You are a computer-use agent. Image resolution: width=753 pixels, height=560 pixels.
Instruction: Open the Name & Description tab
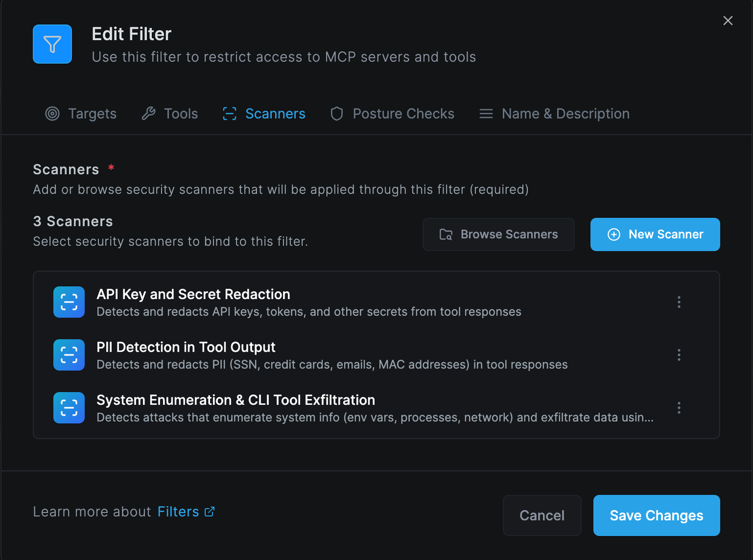[554, 114]
